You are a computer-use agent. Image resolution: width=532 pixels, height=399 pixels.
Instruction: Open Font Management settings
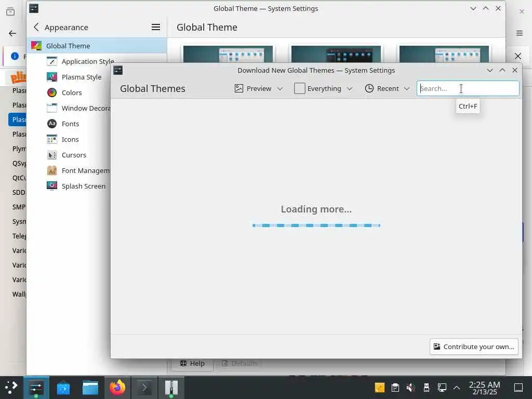pyautogui.click(x=85, y=170)
